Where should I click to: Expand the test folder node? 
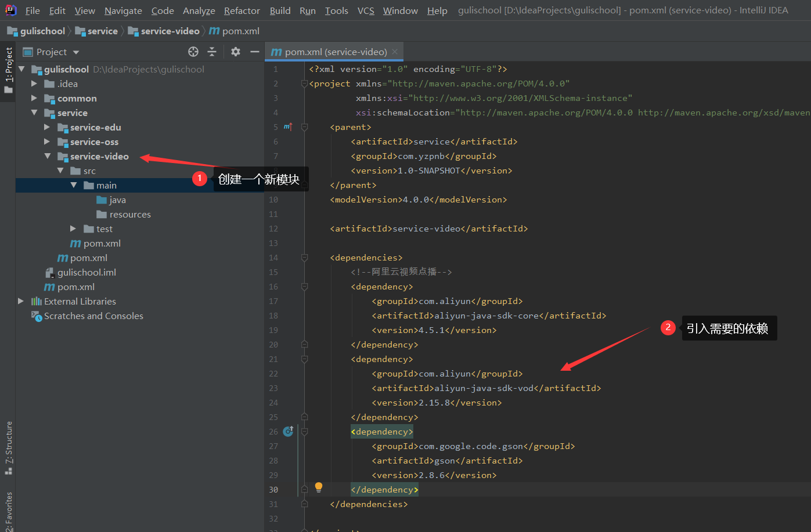click(73, 229)
